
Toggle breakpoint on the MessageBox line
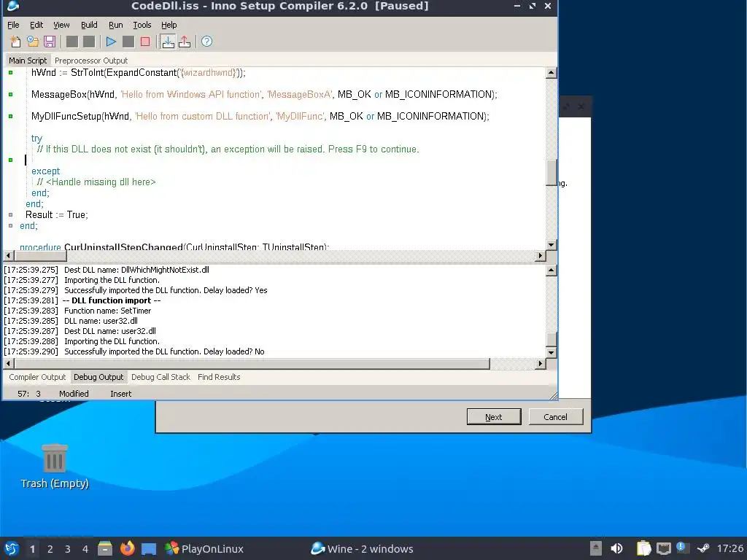point(10,95)
